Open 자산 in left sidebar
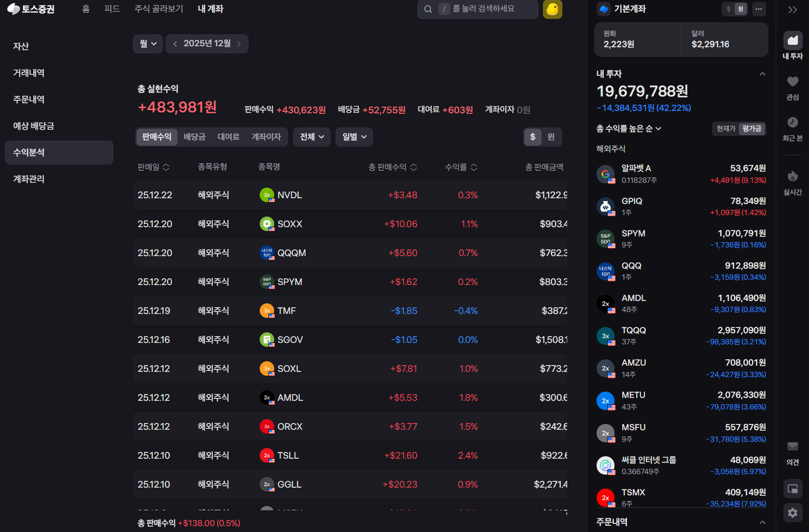This screenshot has width=809, height=532. click(59, 46)
